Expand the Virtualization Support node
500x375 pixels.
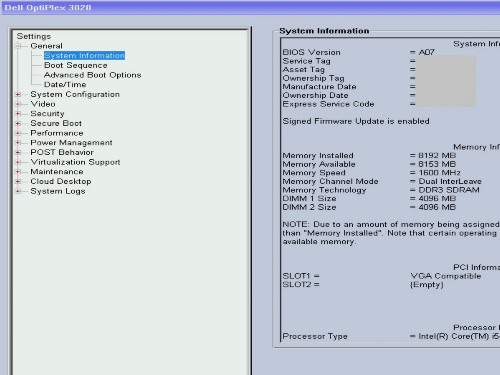(x=18, y=162)
